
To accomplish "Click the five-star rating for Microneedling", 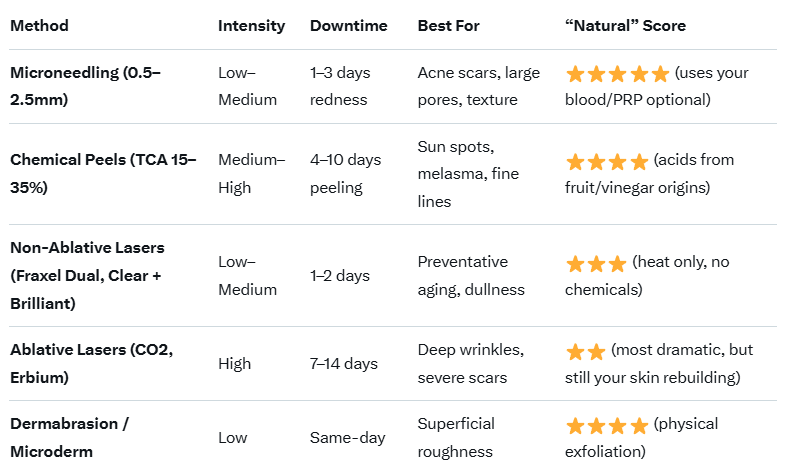I will (617, 74).
